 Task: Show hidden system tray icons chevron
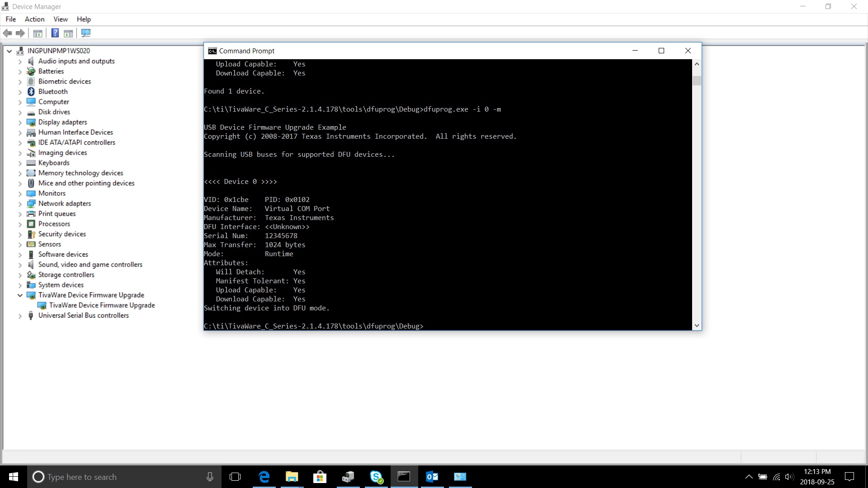pos(749,477)
